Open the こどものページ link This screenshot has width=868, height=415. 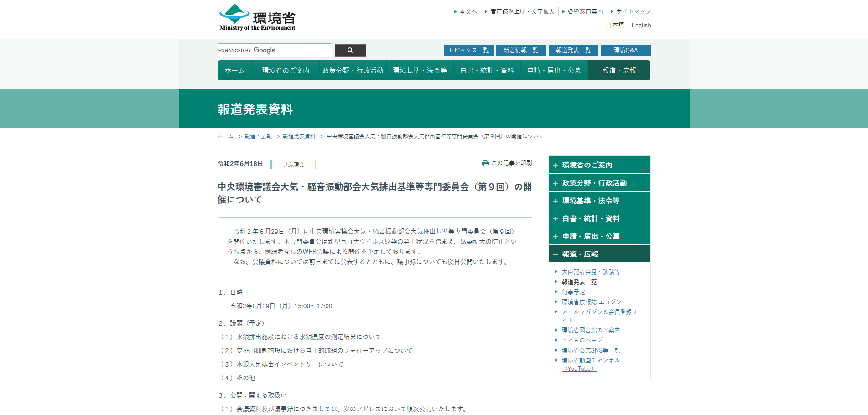click(582, 340)
